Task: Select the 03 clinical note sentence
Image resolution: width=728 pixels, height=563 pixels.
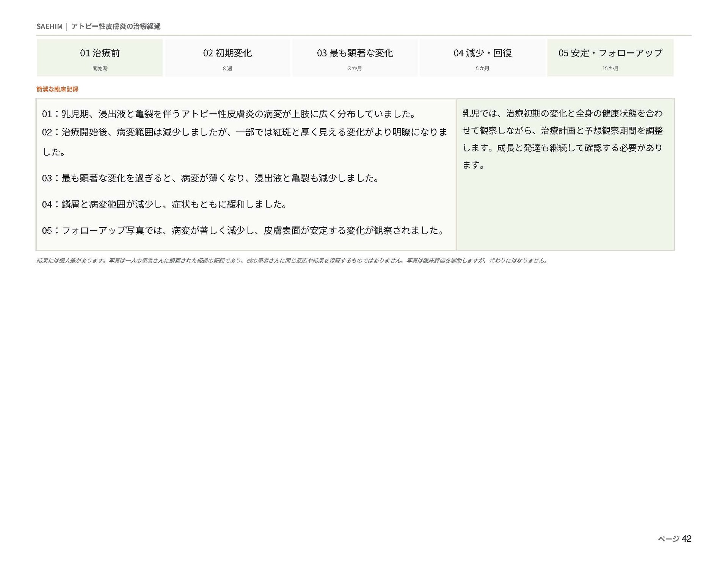Action: pyautogui.click(x=210, y=178)
